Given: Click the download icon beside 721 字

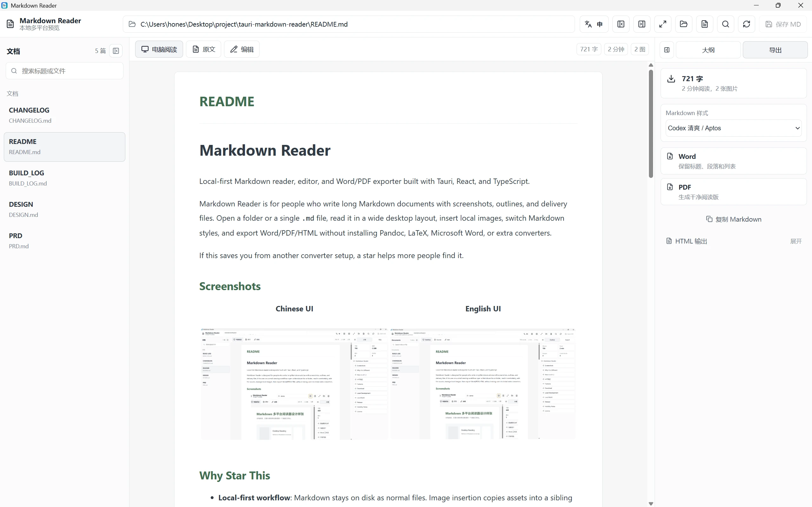Looking at the screenshot, I should tap(671, 79).
